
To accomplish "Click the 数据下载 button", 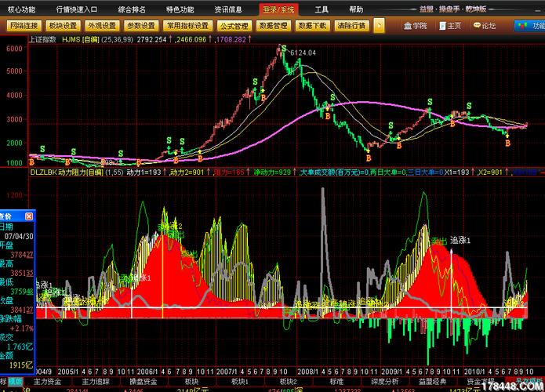I will 312,26.
